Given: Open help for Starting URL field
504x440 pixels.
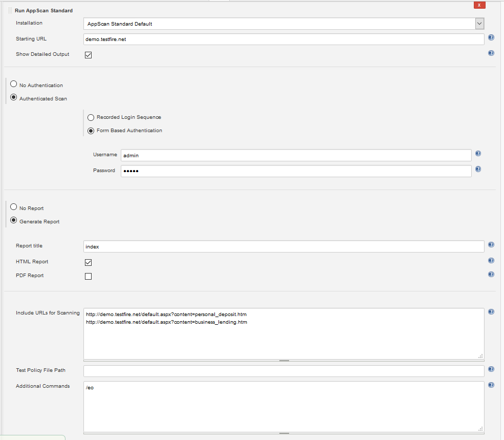Looking at the screenshot, I should [x=491, y=37].
